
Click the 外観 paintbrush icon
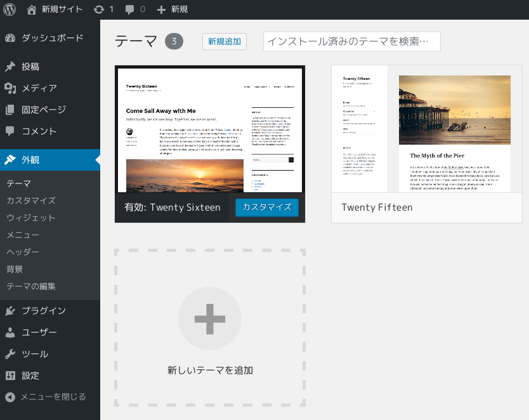[x=10, y=160]
